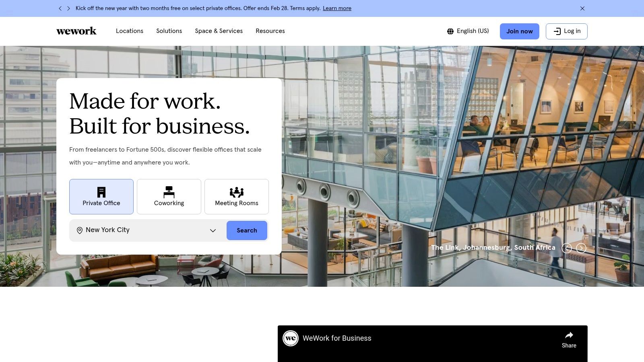Click the people icon on Meeting Rooms card

[236, 191]
